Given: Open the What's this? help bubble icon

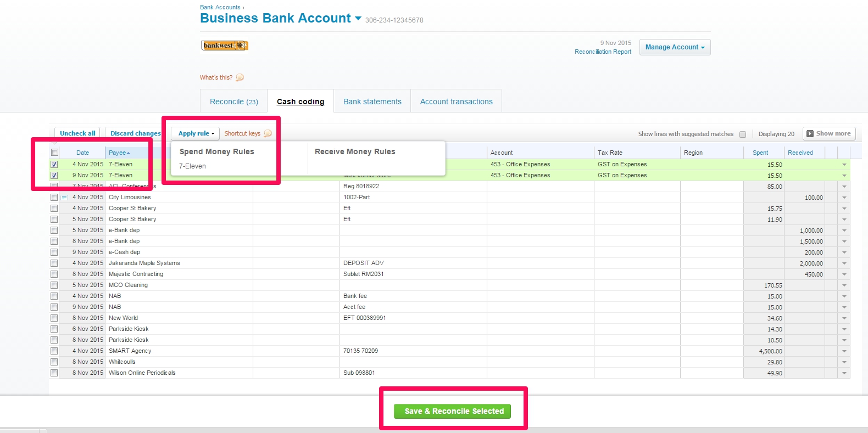Looking at the screenshot, I should [240, 77].
